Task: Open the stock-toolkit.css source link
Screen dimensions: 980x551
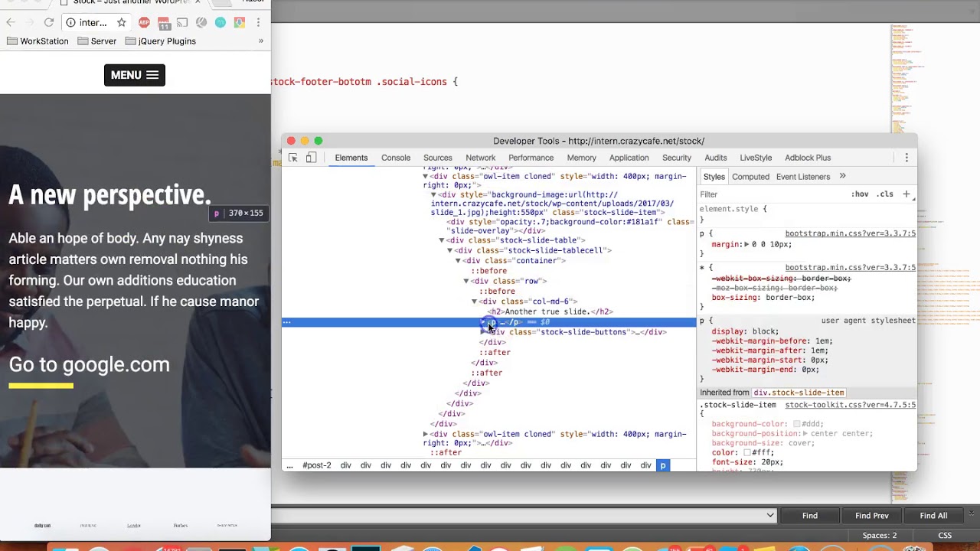Action: 850,405
